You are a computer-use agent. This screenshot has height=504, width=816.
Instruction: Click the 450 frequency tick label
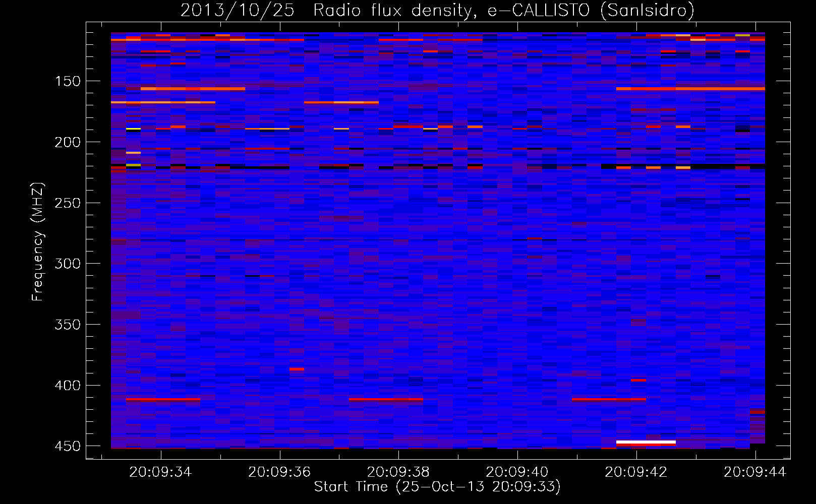point(68,447)
